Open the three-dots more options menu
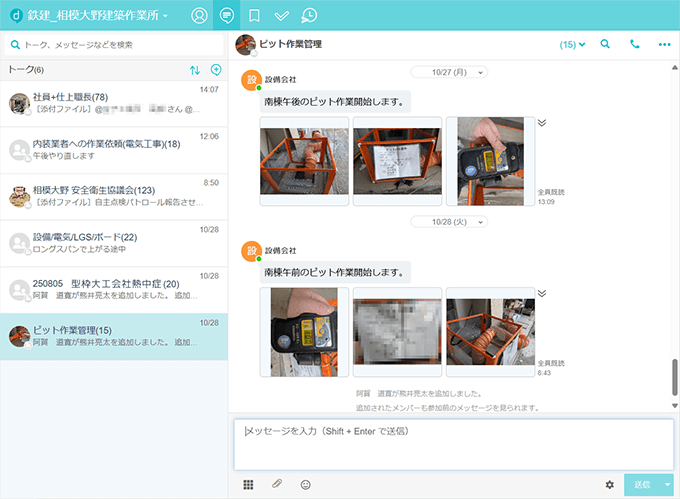Screen dimensions: 680x499 click(x=664, y=44)
